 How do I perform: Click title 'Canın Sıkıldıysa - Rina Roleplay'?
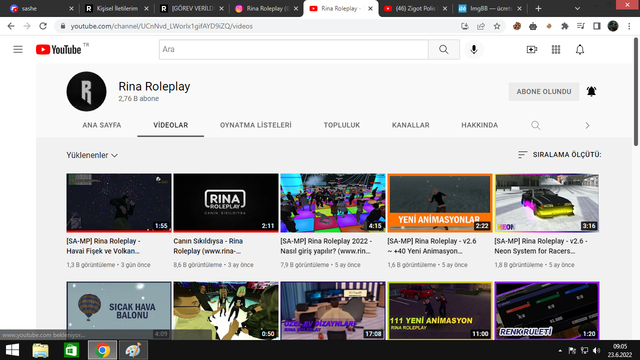[208, 246]
